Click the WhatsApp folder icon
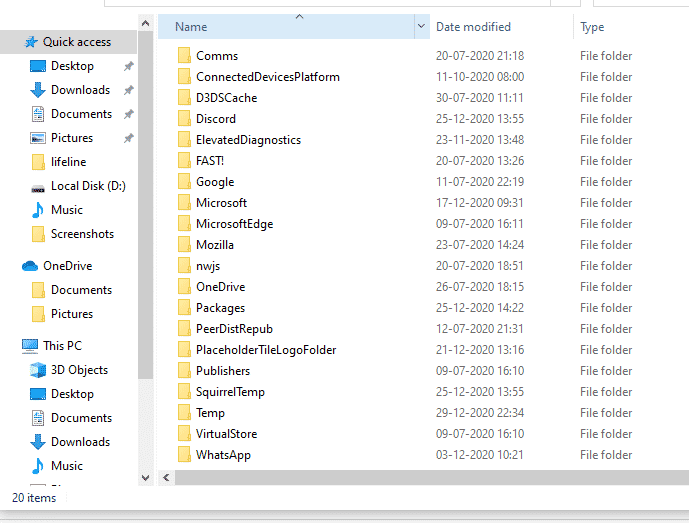689x523 pixels. [185, 455]
